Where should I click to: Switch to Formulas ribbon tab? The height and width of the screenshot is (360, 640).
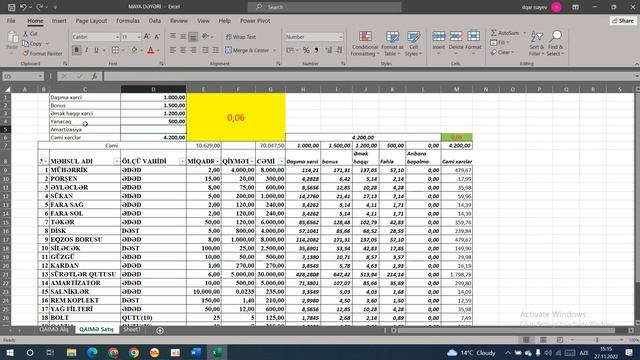(128, 20)
